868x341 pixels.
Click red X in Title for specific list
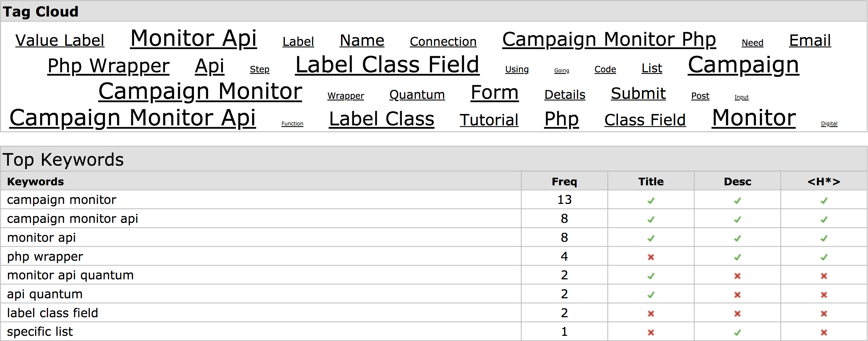[x=651, y=332]
